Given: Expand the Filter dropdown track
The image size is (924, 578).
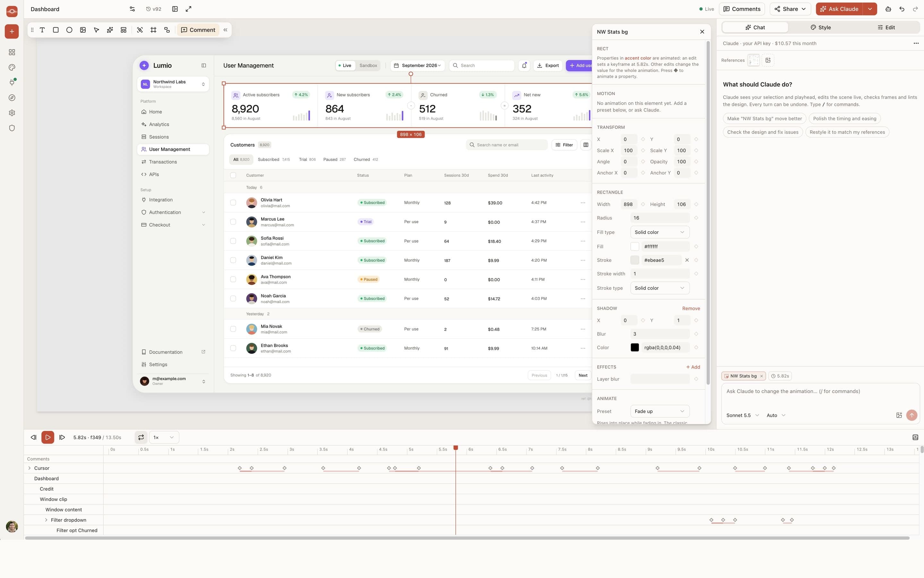Looking at the screenshot, I should click(x=46, y=520).
